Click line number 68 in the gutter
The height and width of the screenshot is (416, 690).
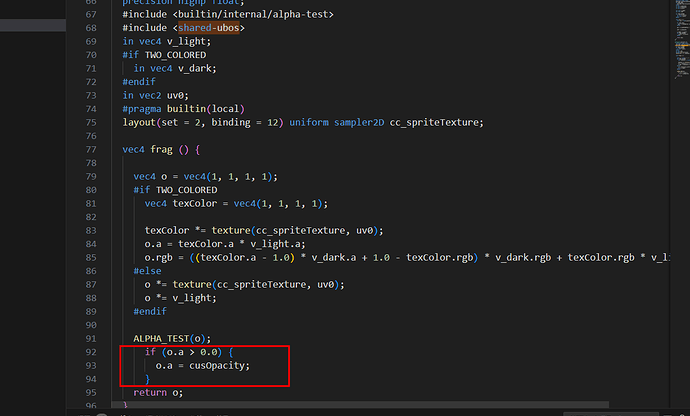coord(91,28)
